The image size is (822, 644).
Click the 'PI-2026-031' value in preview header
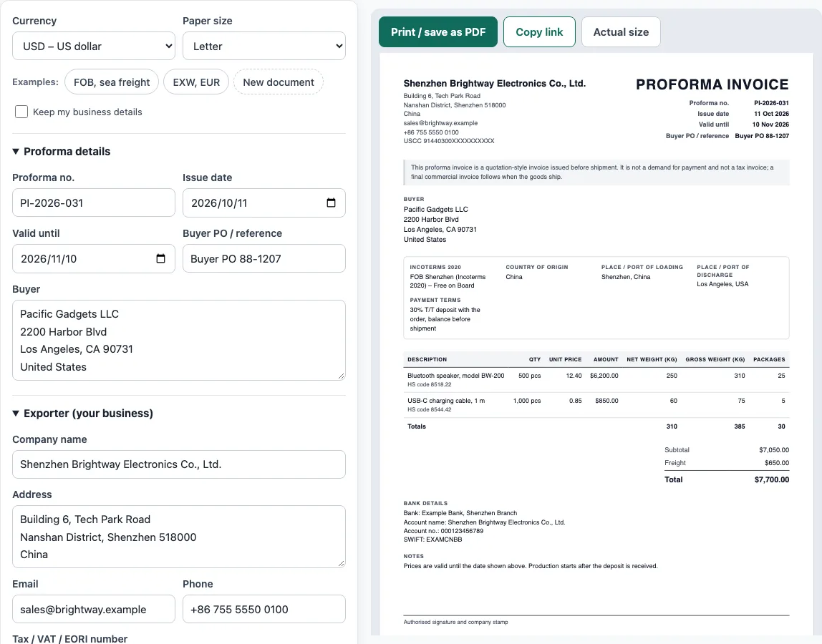pos(771,103)
